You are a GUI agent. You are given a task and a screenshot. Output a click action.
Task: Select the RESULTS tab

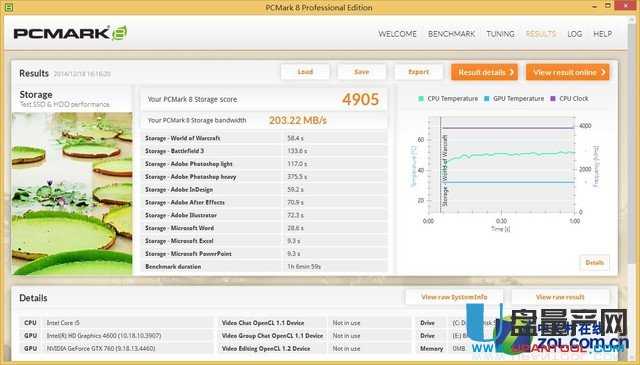[541, 34]
